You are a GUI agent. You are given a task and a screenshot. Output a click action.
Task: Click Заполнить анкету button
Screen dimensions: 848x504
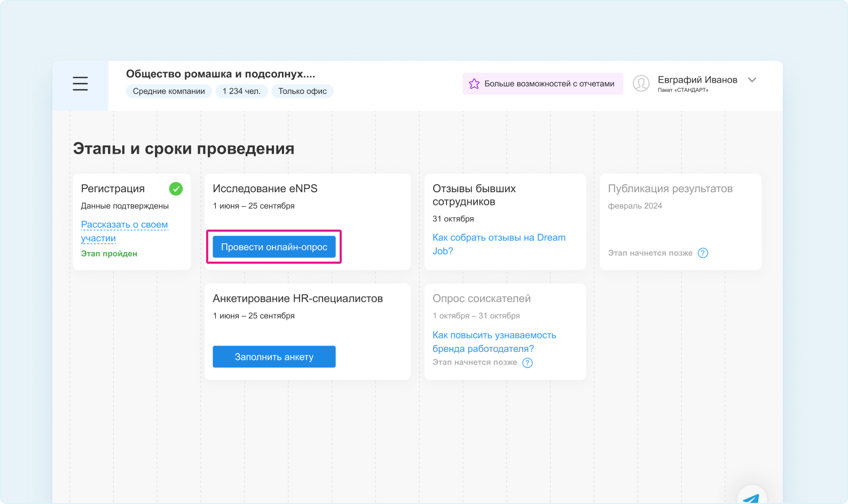coord(274,357)
